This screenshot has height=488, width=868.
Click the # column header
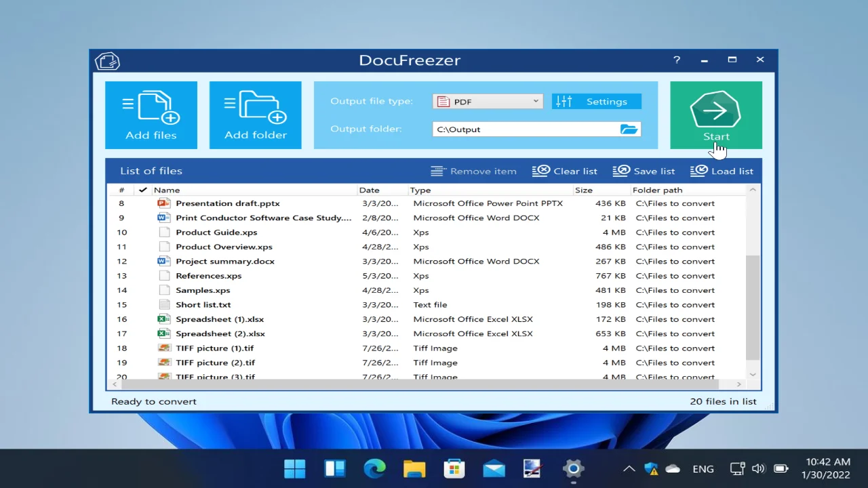pyautogui.click(x=121, y=190)
